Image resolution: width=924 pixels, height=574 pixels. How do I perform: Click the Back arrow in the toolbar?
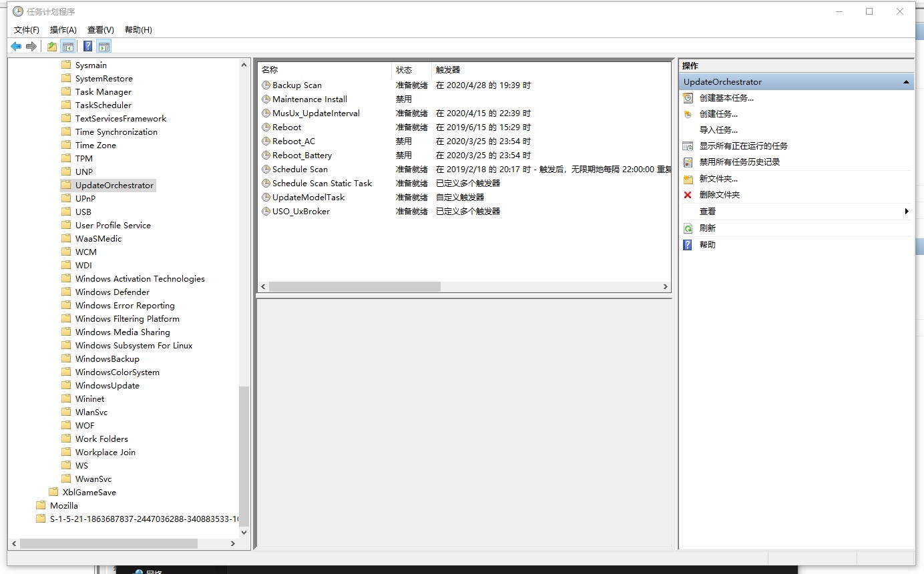[x=16, y=46]
